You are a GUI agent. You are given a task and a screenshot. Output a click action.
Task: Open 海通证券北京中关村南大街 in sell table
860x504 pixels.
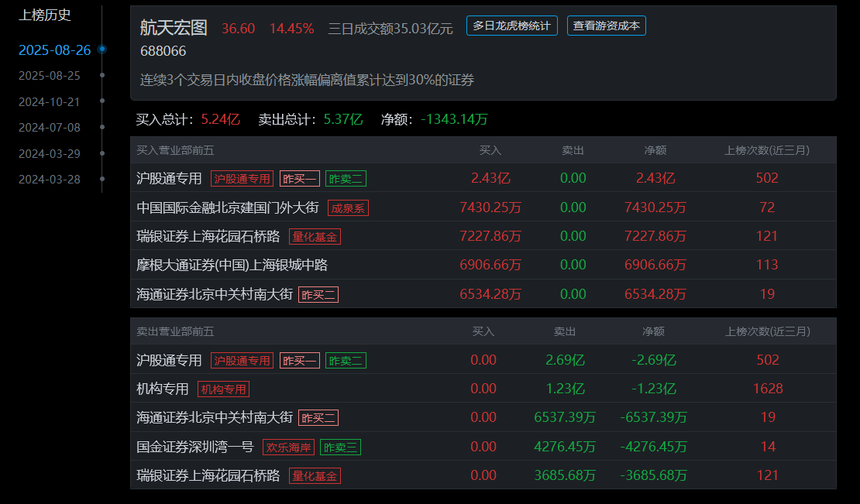(215, 417)
